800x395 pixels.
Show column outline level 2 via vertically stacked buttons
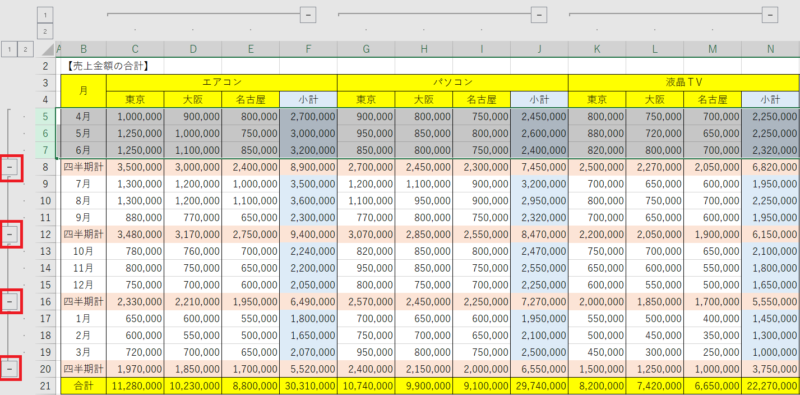pyautogui.click(x=45, y=32)
